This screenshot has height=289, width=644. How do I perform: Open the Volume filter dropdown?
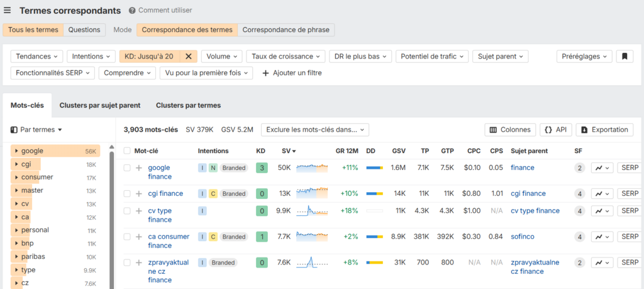point(222,56)
